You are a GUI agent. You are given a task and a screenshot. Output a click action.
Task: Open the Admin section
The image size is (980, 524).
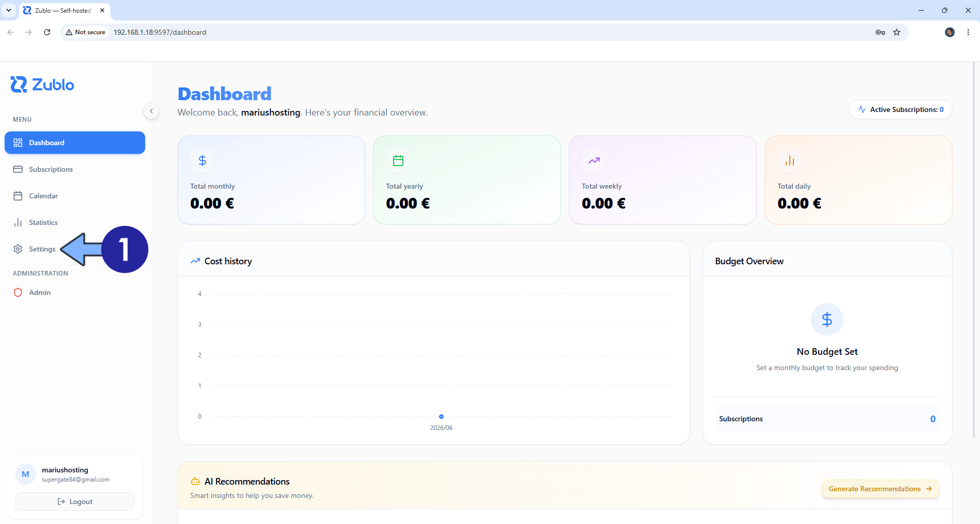[75, 292]
